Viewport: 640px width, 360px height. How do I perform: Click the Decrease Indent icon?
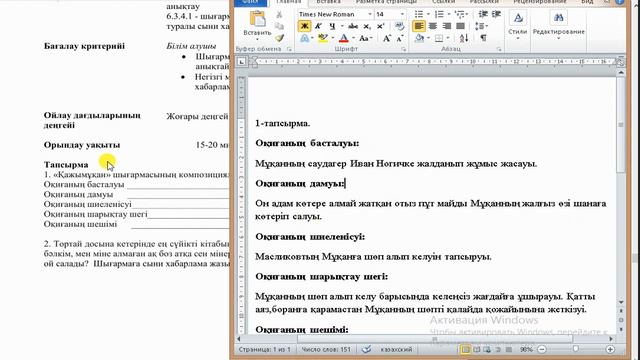click(x=483, y=14)
